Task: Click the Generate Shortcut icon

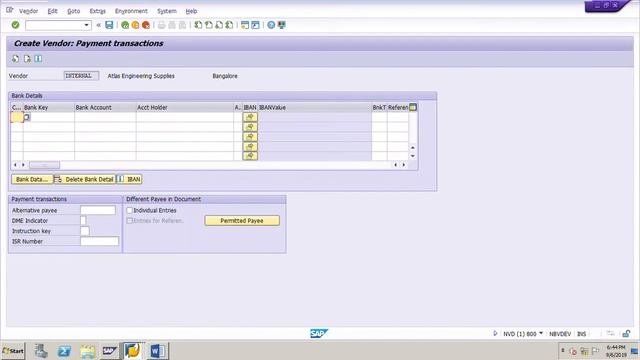Action: tap(255, 25)
